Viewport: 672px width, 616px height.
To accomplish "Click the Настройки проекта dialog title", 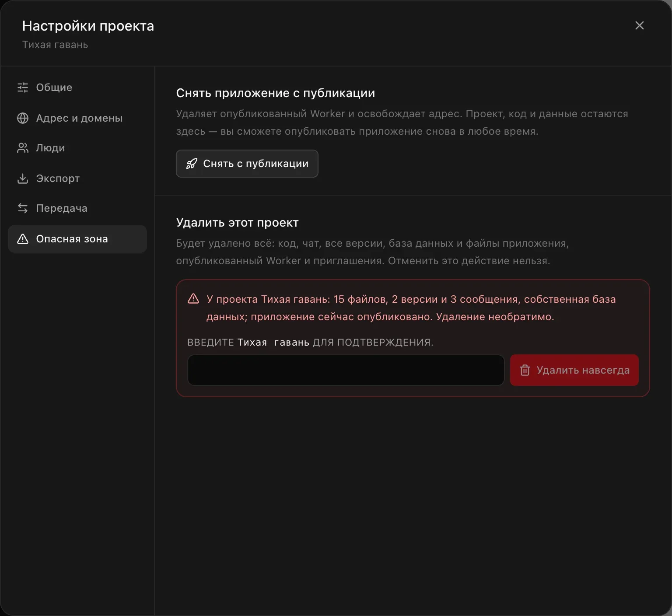I will pos(88,26).
